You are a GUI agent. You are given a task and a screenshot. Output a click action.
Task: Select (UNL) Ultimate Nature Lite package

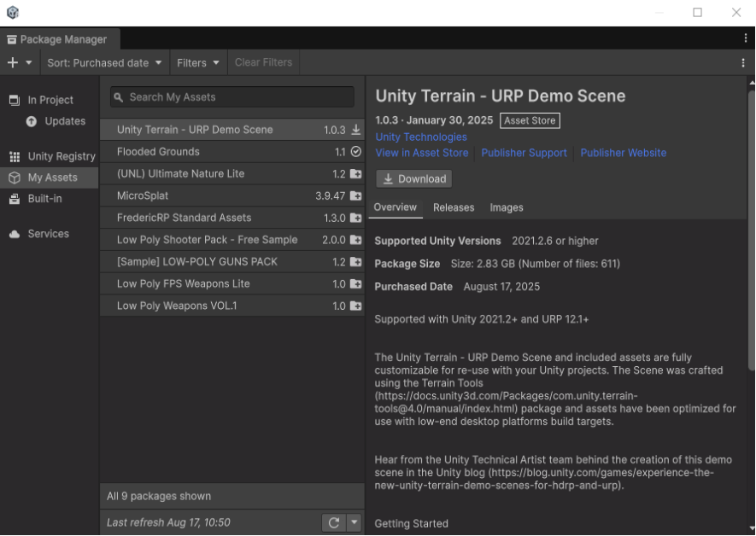[231, 174]
